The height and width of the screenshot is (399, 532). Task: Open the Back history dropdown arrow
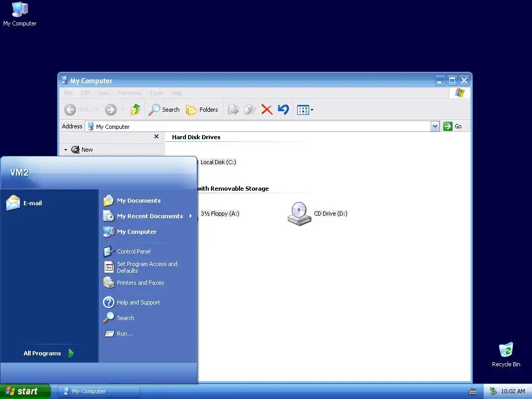pyautogui.click(x=97, y=110)
